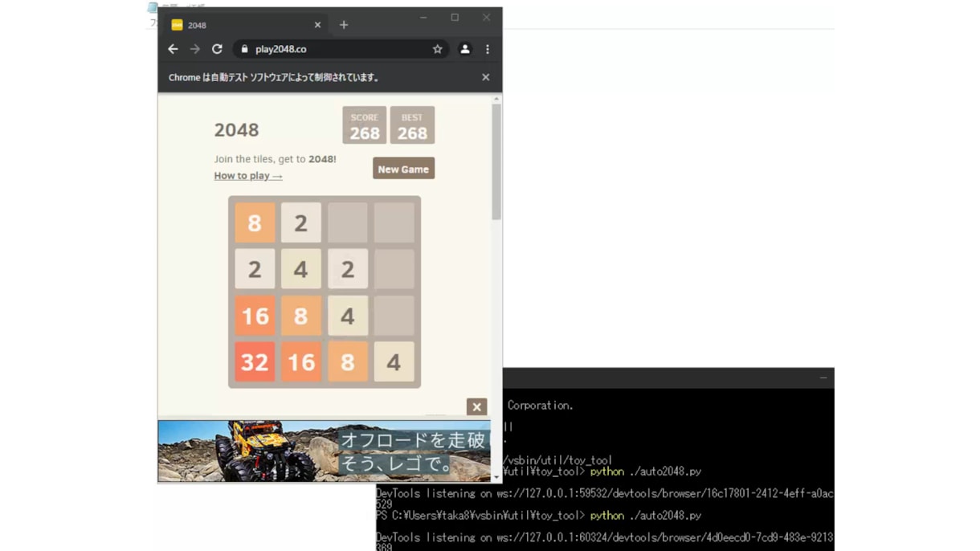Reload the play2048.co page

217,49
